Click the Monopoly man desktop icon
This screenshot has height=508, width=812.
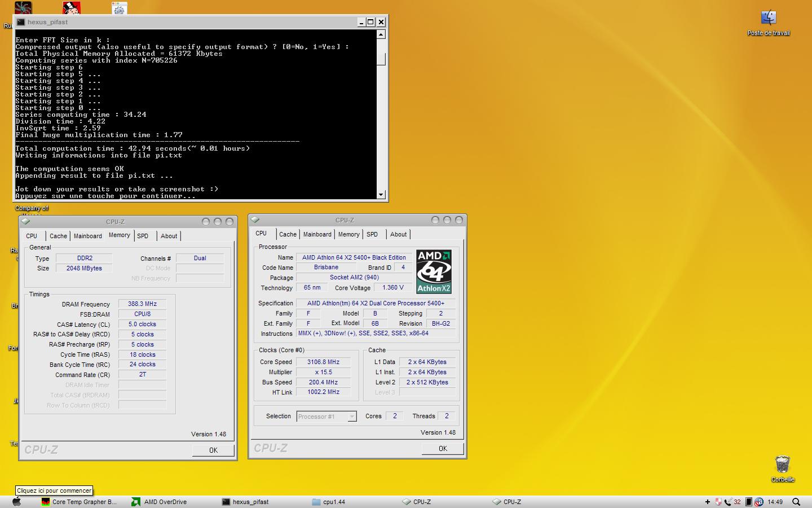tap(71, 8)
